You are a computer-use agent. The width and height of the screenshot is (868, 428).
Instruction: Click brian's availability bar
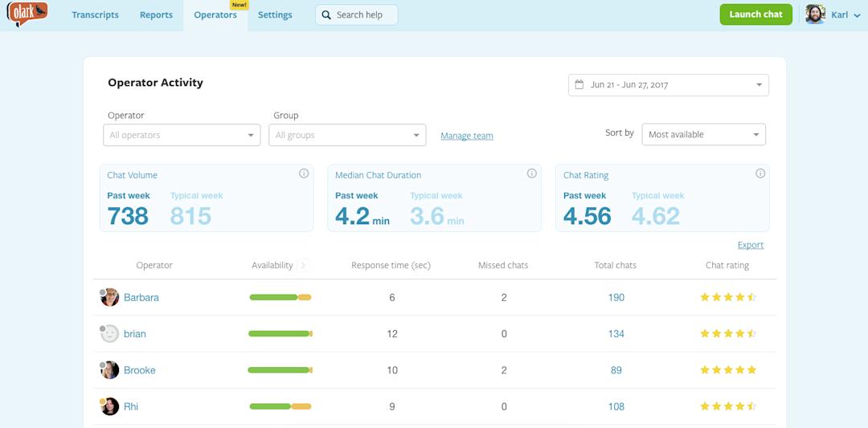(280, 333)
